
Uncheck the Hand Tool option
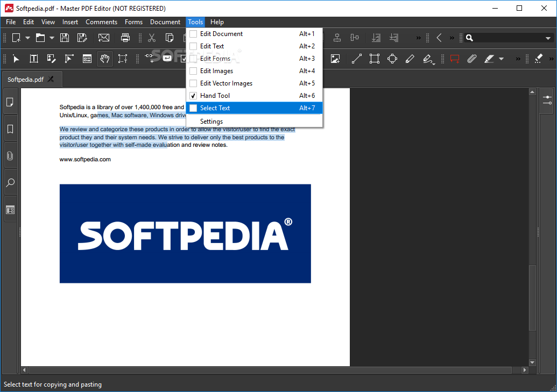[x=192, y=95]
